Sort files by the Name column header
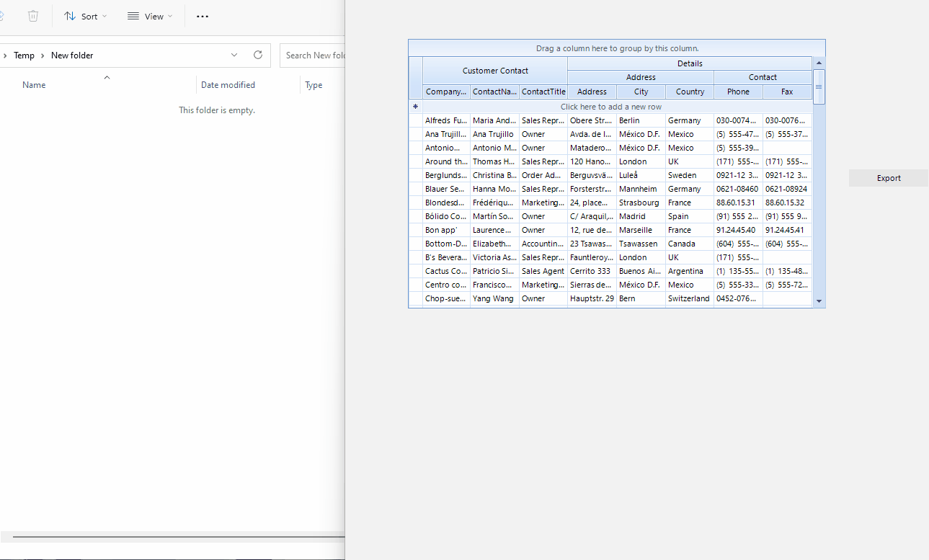Viewport: 929px width, 560px height. point(34,85)
